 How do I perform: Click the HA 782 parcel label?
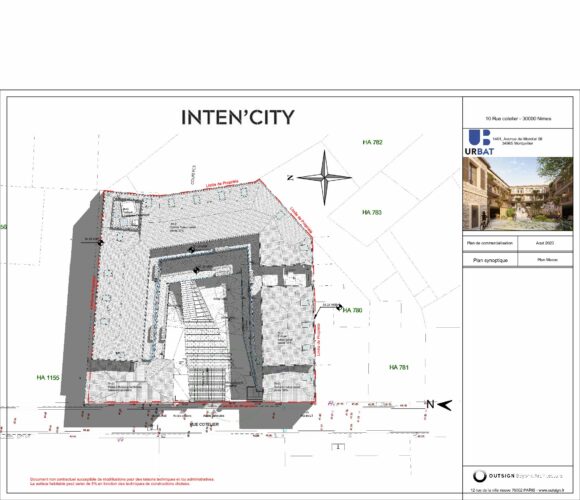pos(372,142)
